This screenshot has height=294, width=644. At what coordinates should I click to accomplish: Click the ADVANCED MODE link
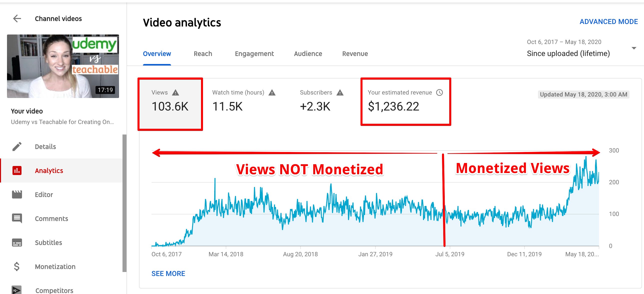(608, 22)
